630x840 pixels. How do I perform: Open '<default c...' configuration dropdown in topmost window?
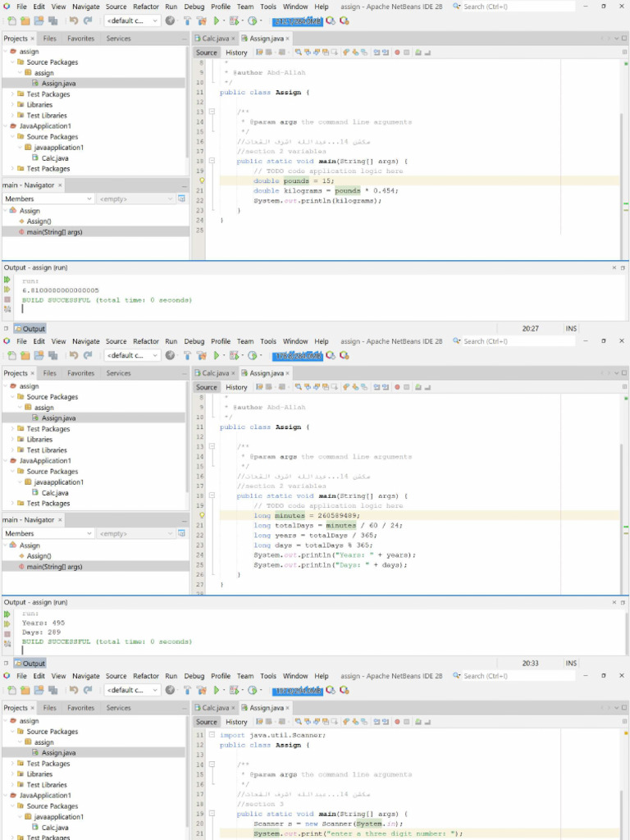(132, 21)
